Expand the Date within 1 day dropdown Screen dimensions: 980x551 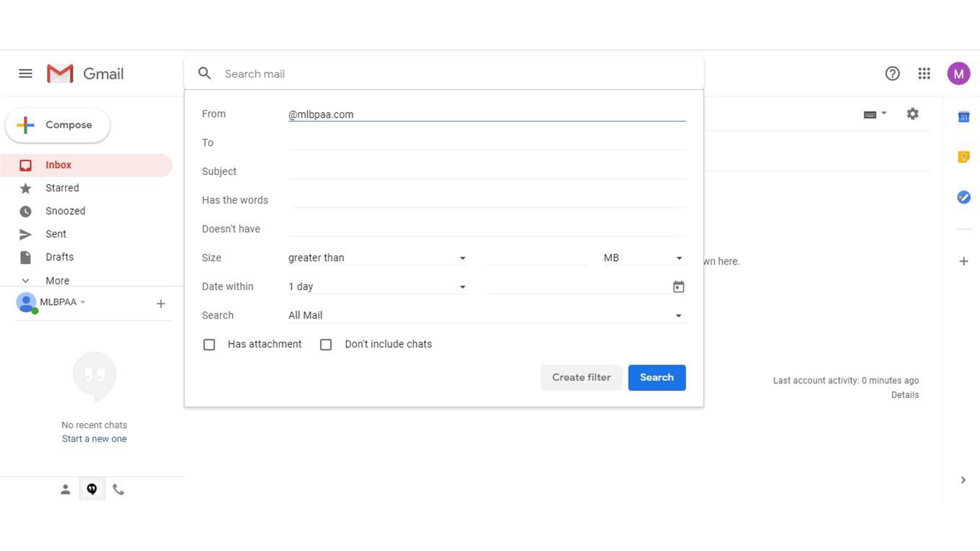(376, 287)
